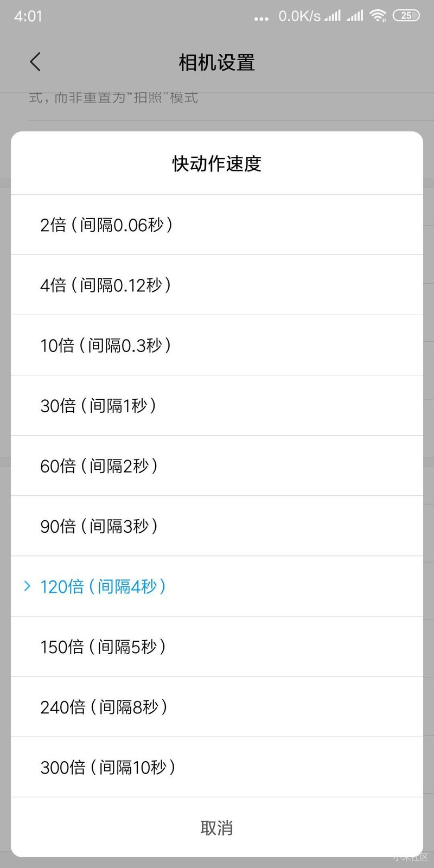Viewport: 434px width, 868px height.
Task: Pick 150倍 (间隔5秒) option
Action: (217, 646)
